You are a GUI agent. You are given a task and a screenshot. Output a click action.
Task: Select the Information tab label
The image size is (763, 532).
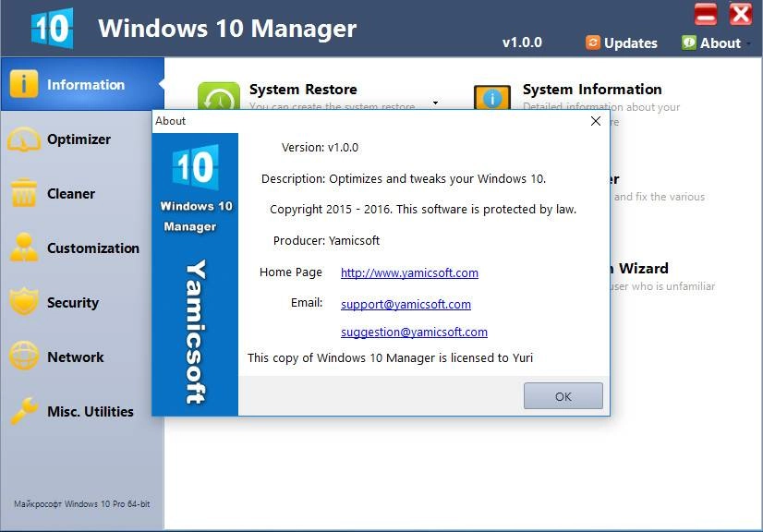pyautogui.click(x=86, y=85)
